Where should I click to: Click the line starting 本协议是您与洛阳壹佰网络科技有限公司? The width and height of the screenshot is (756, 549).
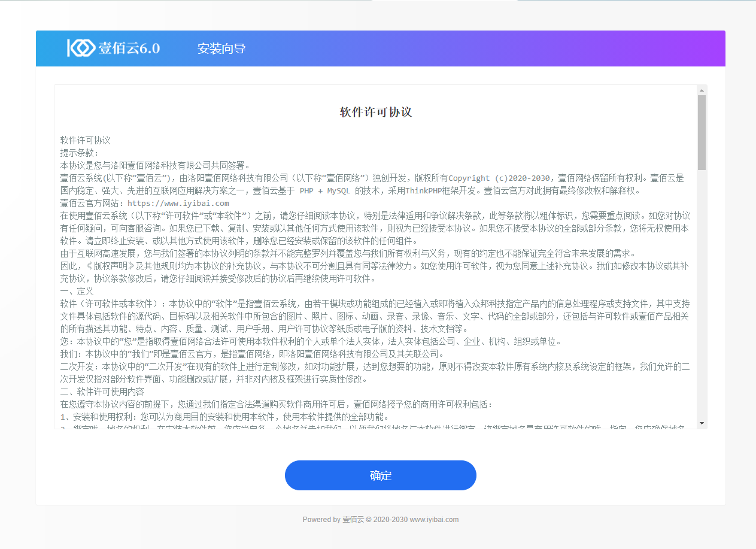click(156, 165)
